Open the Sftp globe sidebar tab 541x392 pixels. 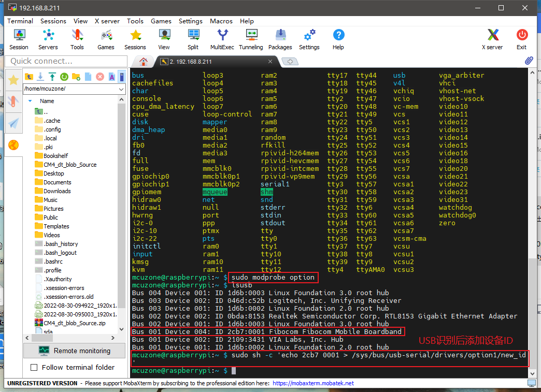click(13, 145)
